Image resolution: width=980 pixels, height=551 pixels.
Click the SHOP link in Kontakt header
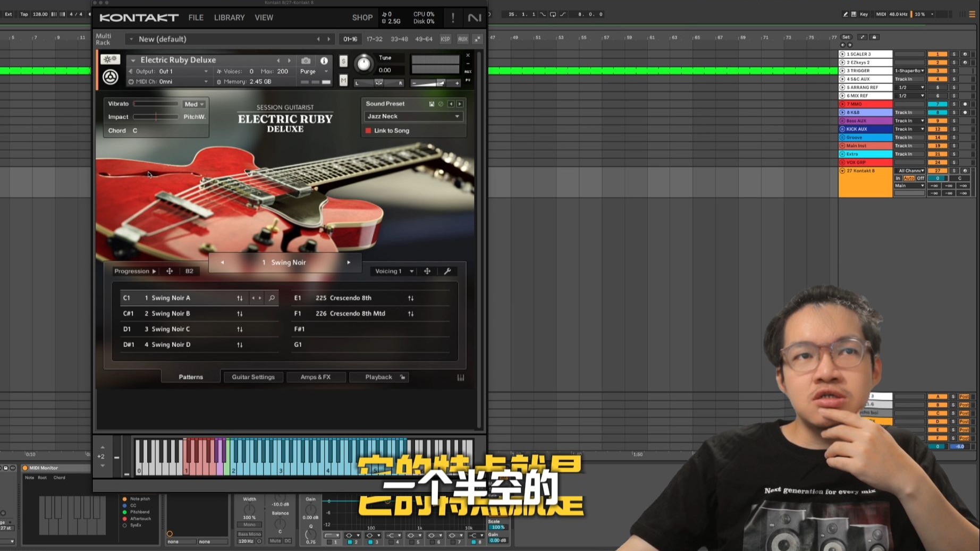(362, 18)
